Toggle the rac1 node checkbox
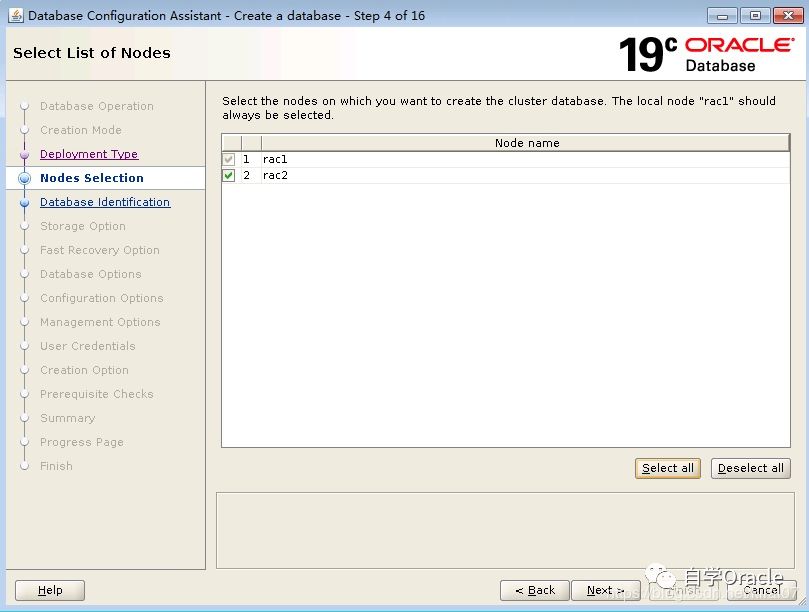This screenshot has width=809, height=612. click(229, 160)
